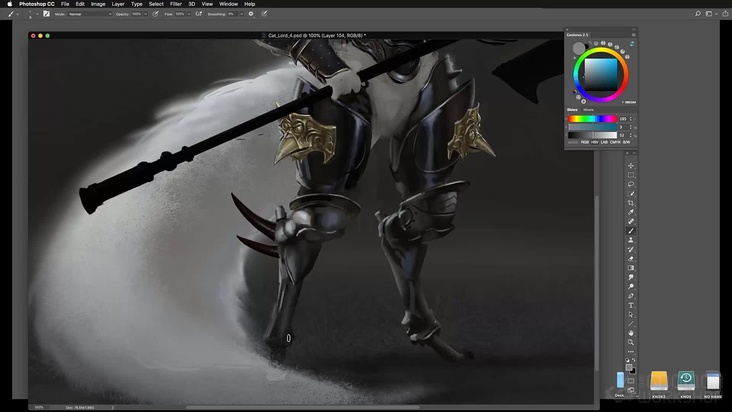Screen dimensions: 732x412
Task: Select the Hand tool
Action: pos(631,333)
